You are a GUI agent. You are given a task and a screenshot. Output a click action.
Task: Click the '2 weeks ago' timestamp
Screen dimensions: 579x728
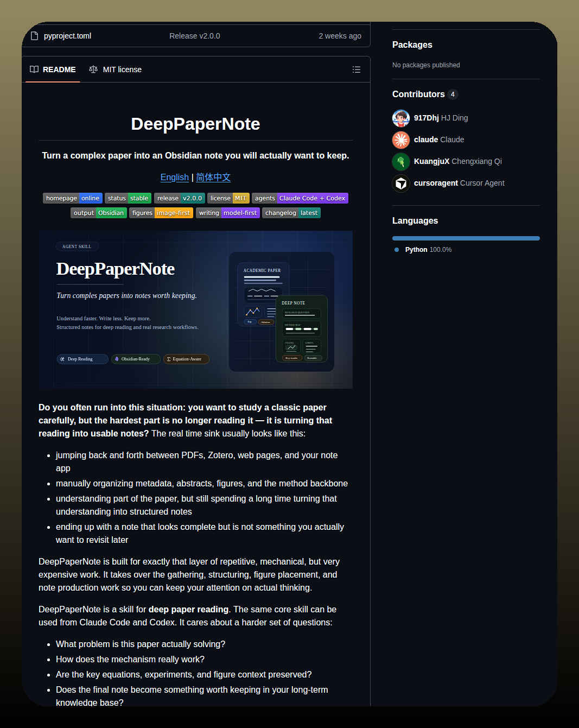(x=340, y=36)
